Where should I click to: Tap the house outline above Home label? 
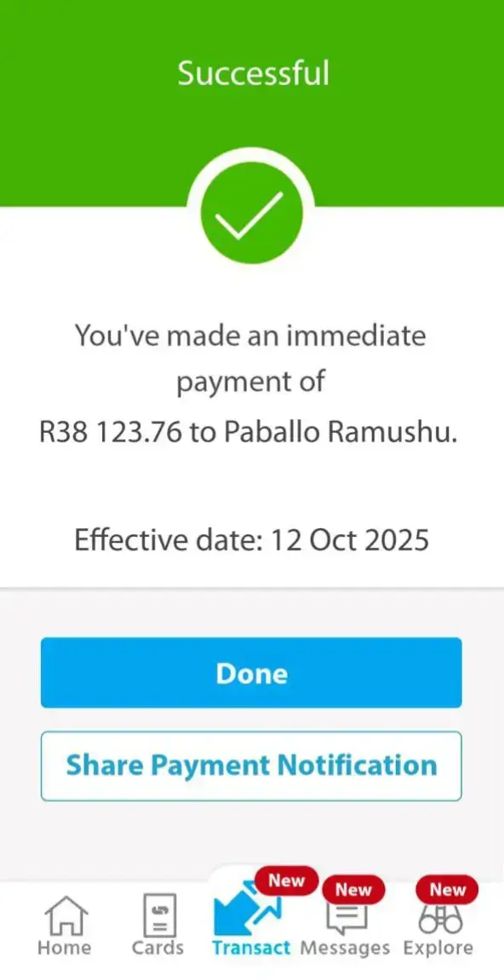pos(65,917)
